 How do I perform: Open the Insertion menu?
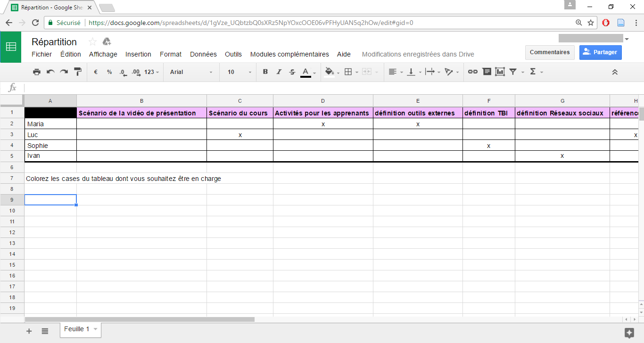tap(138, 54)
